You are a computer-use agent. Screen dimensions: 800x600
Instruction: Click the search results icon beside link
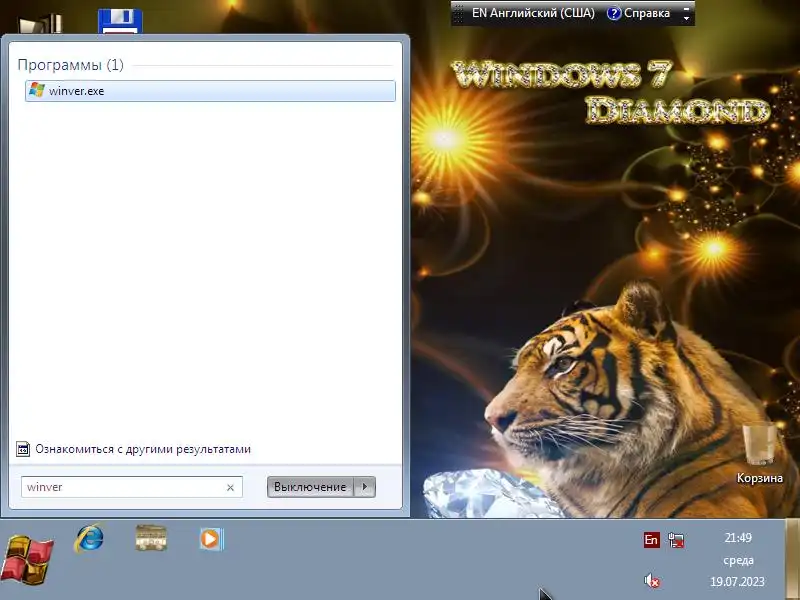(23, 449)
